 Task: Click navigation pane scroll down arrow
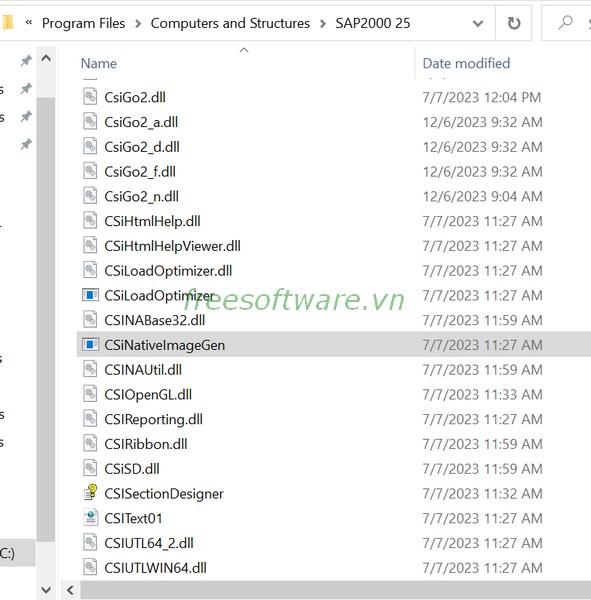click(46, 589)
